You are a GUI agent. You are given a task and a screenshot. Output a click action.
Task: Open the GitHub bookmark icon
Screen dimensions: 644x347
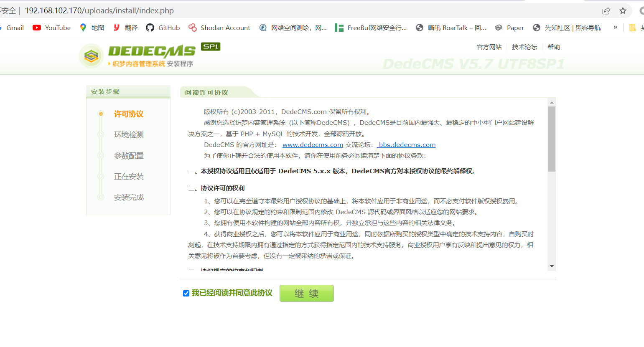coord(150,28)
